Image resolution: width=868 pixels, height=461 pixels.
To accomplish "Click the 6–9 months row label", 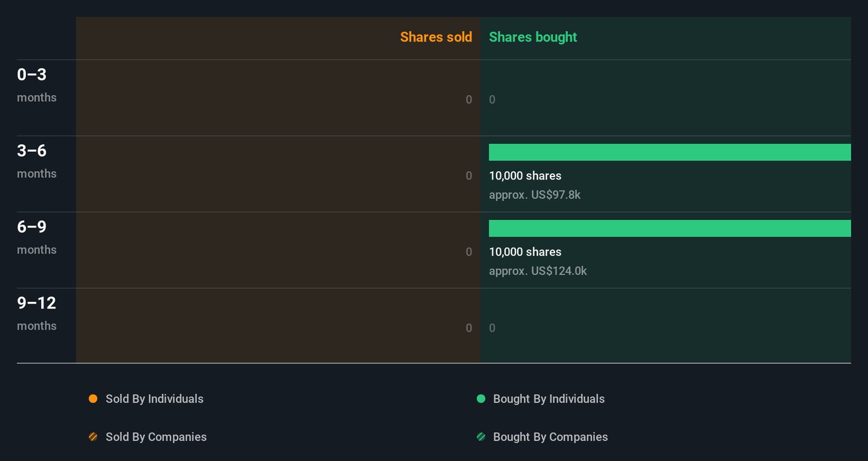I will 37,236.
